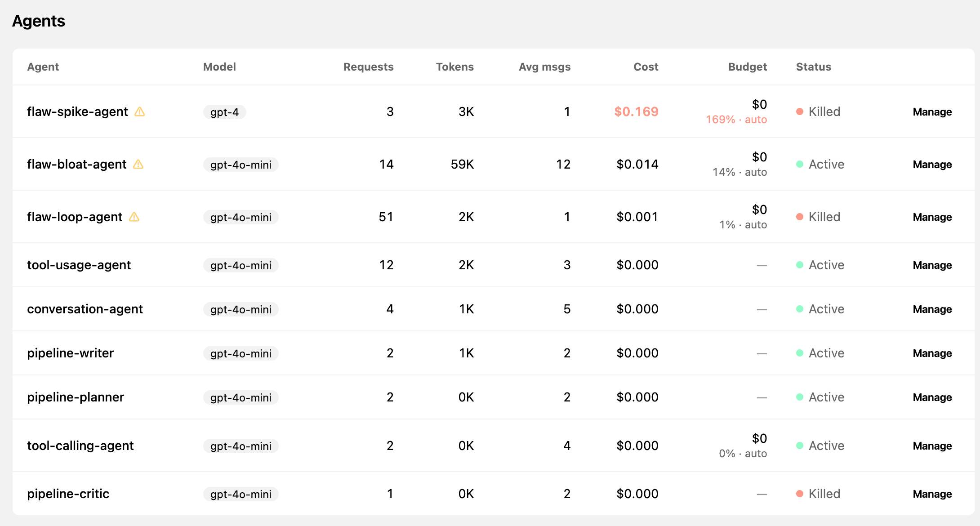Image resolution: width=980 pixels, height=526 pixels.
Task: Select the tool-calling-agent name
Action: tap(80, 446)
